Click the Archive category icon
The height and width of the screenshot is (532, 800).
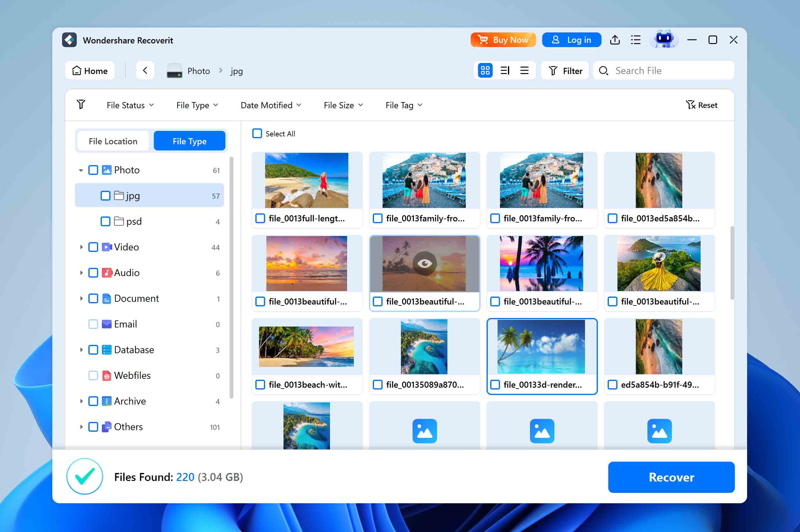click(106, 401)
